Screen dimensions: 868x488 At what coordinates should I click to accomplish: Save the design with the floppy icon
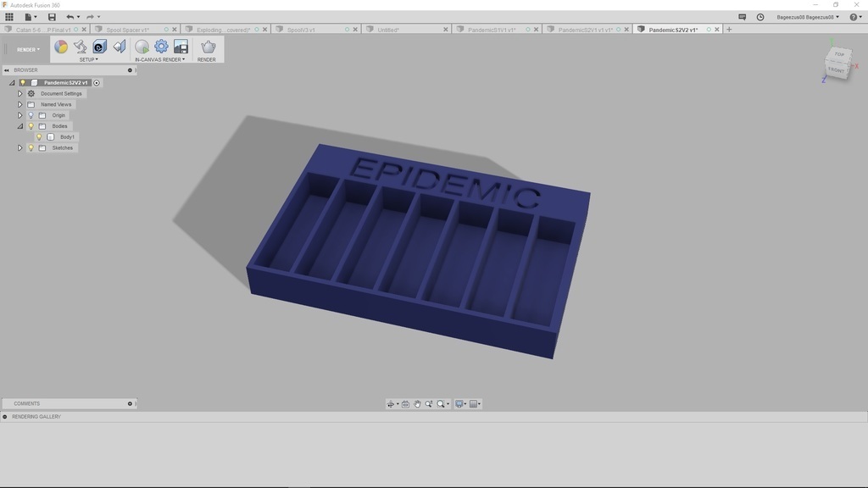(x=52, y=17)
